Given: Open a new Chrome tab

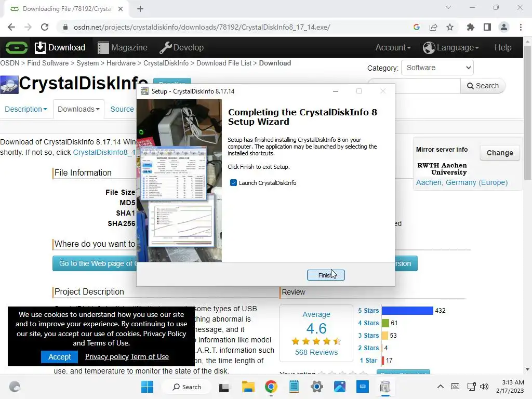Looking at the screenshot, I should point(140,9).
